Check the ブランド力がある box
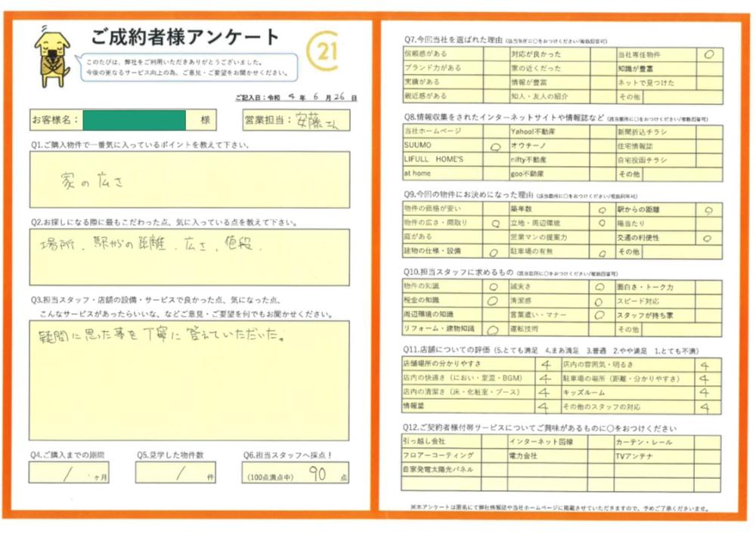 pyautogui.click(x=496, y=68)
